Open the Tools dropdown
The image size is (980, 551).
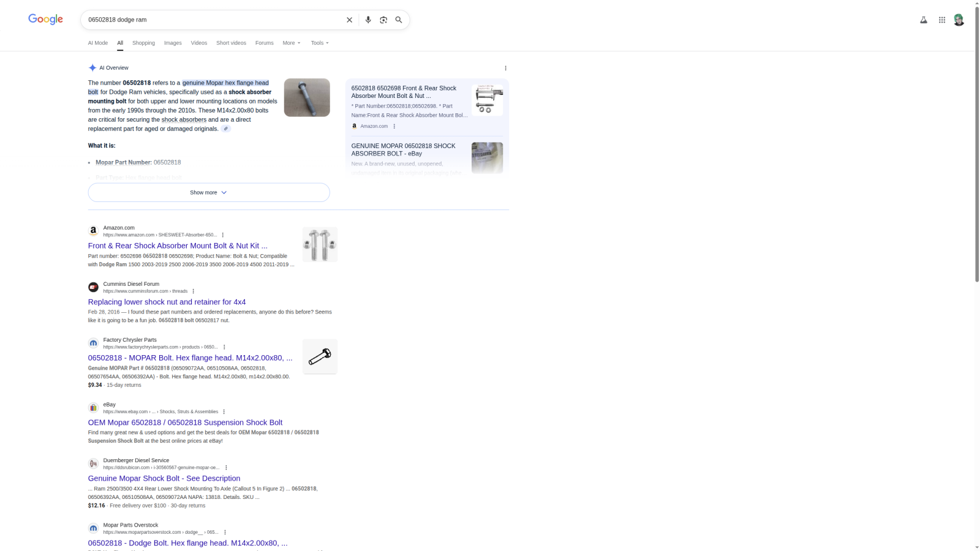[x=320, y=43]
